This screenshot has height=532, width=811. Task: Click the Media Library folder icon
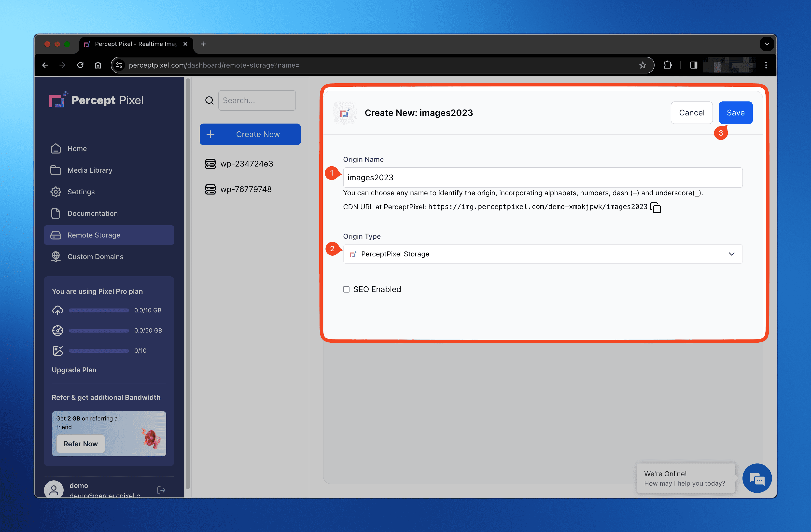click(56, 170)
